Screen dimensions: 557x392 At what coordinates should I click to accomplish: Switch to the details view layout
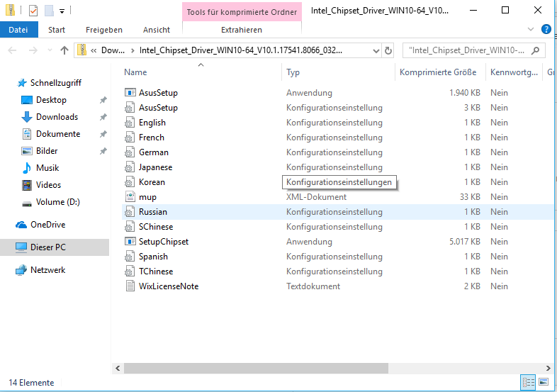click(528, 382)
